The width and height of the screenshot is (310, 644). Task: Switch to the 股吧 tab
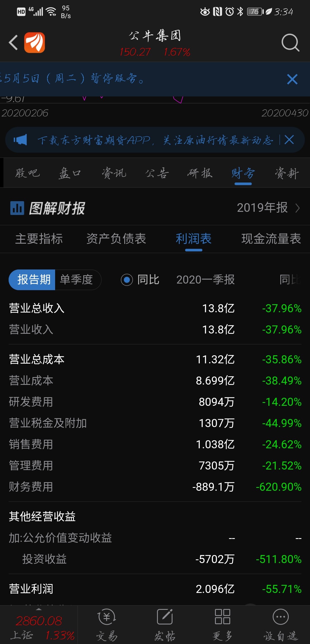tap(28, 173)
